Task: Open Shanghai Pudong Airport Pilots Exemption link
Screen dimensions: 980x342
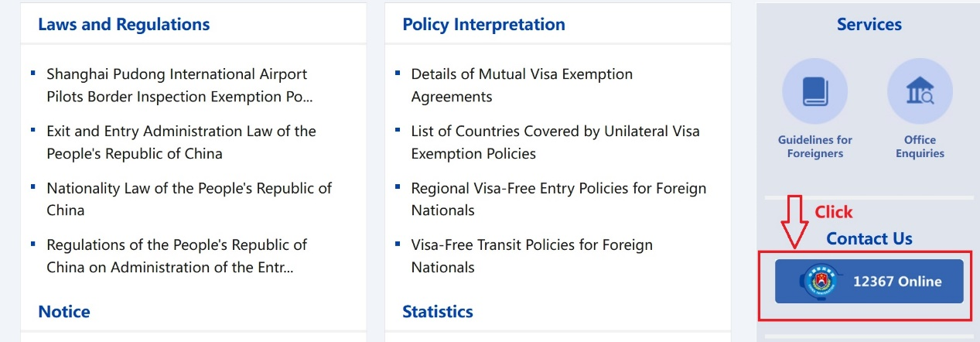Action: [x=179, y=85]
